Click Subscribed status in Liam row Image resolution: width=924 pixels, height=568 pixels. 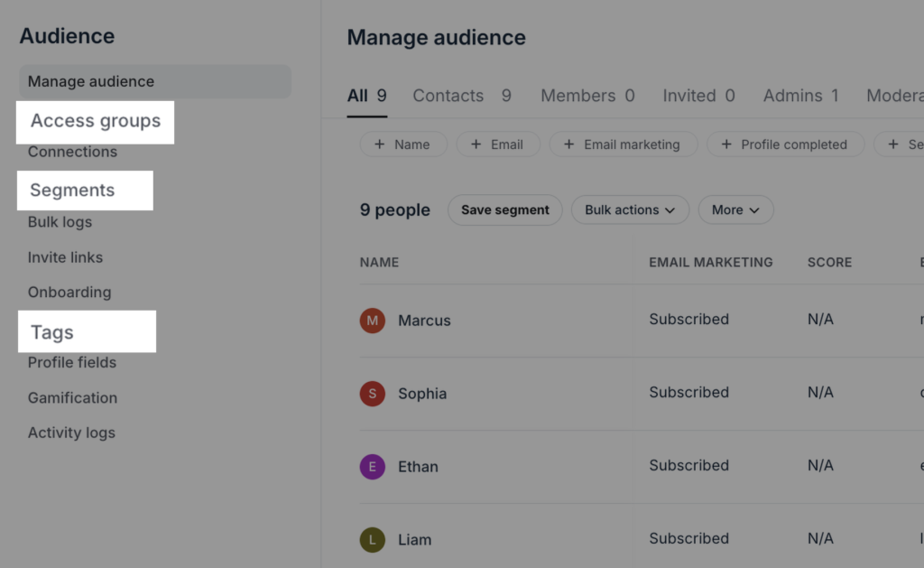(688, 538)
